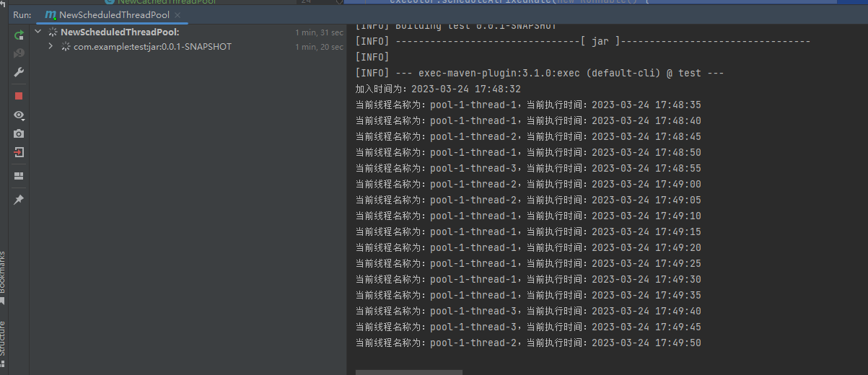Click the spinner icon beside com.example:test:jar
The image size is (868, 375).
tap(66, 46)
